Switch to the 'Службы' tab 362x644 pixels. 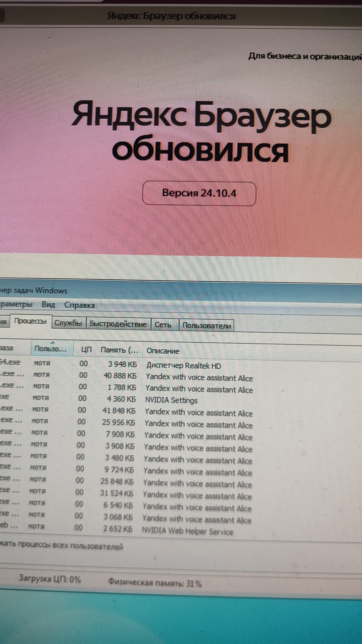pos(68,323)
